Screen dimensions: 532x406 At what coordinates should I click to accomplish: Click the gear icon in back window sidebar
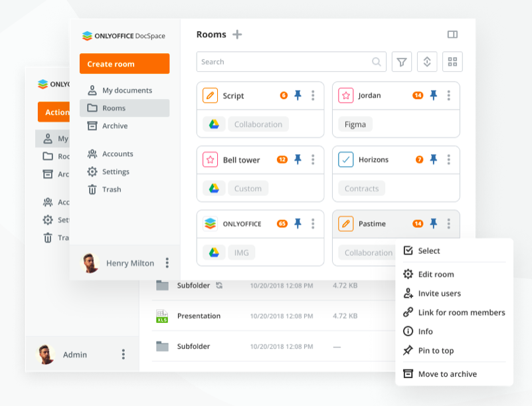pos(48,220)
